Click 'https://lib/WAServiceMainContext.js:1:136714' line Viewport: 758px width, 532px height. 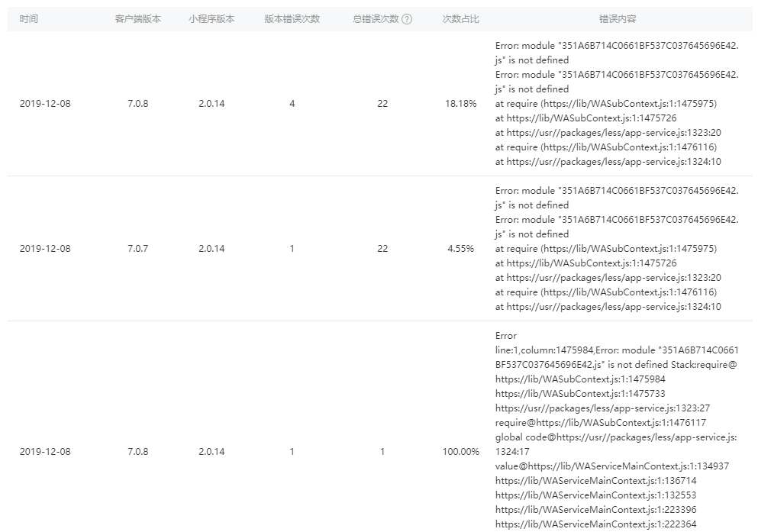coord(595,480)
